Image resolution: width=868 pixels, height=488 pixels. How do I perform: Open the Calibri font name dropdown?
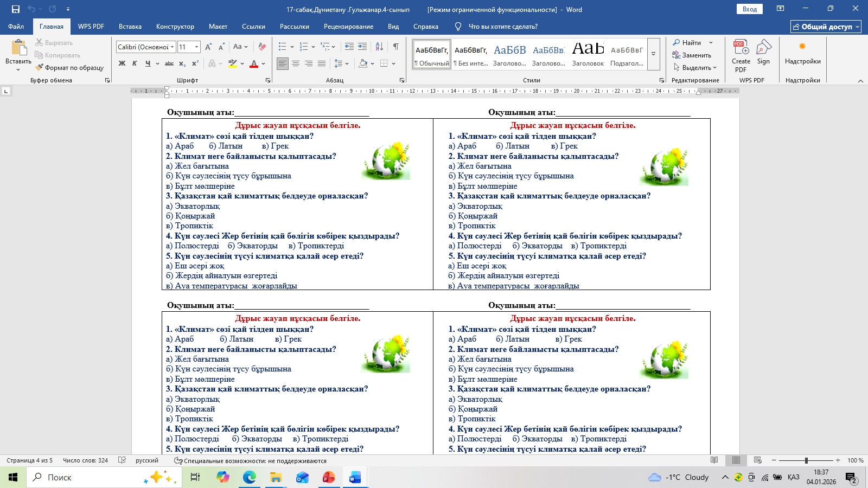coord(173,47)
